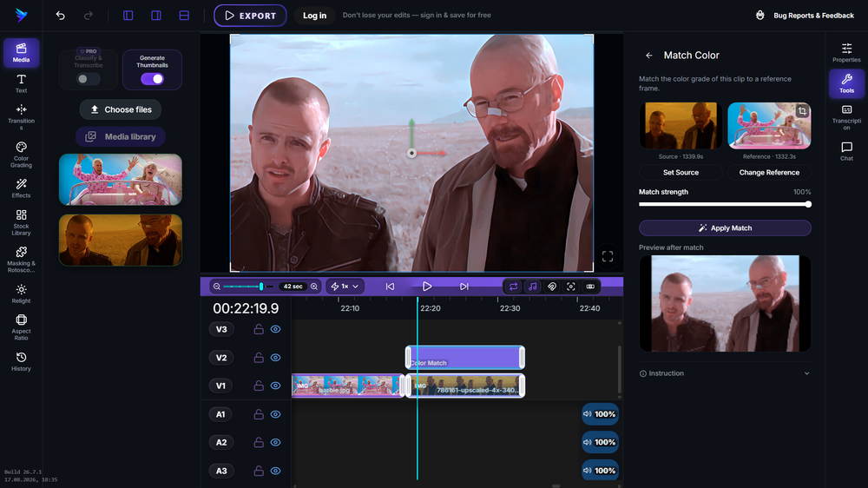Image resolution: width=868 pixels, height=488 pixels.
Task: Redo the last undone edit
Action: click(x=88, y=16)
